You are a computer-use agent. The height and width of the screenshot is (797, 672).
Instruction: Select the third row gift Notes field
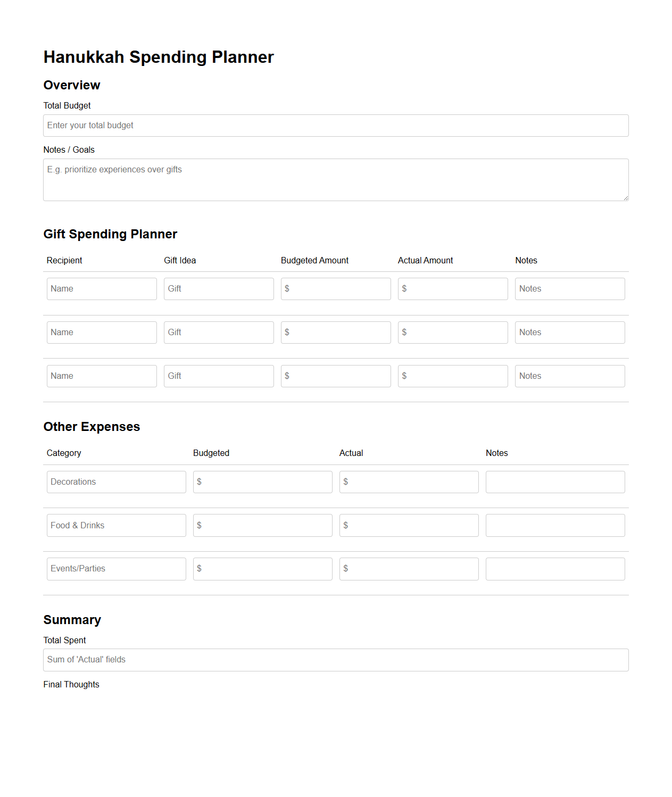[x=569, y=376]
